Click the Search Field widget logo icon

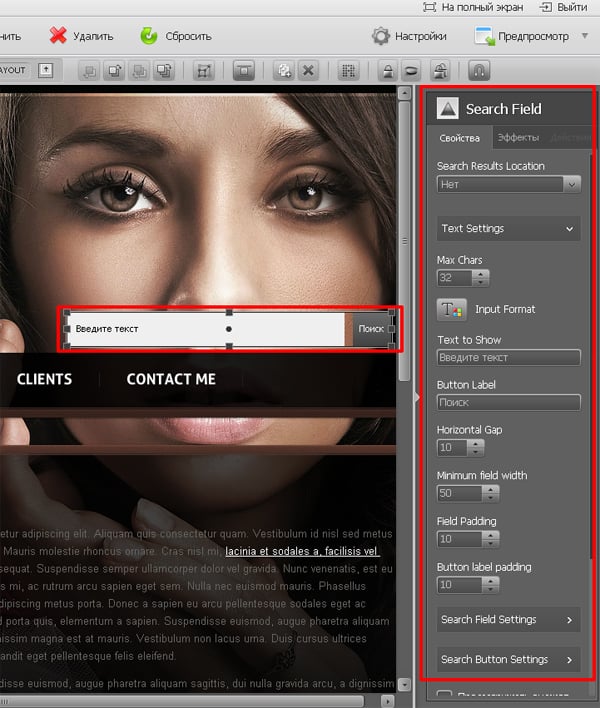[449, 109]
